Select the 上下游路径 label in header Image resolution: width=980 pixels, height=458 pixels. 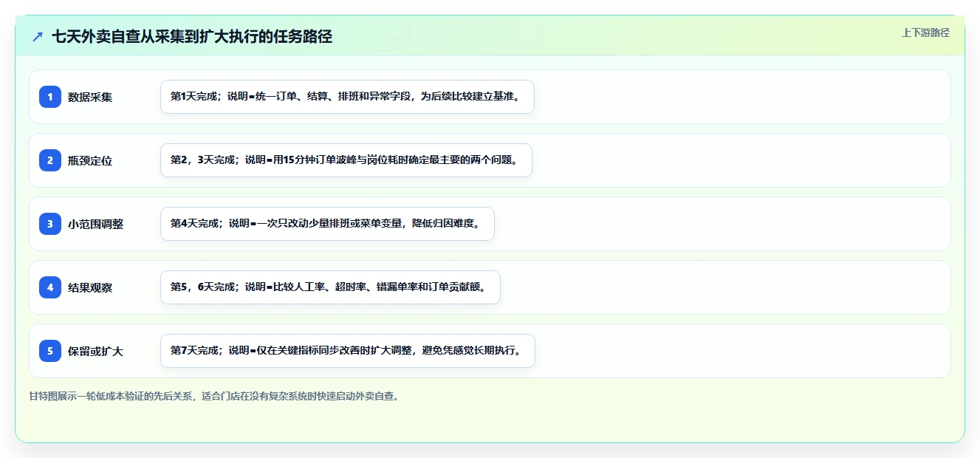925,33
